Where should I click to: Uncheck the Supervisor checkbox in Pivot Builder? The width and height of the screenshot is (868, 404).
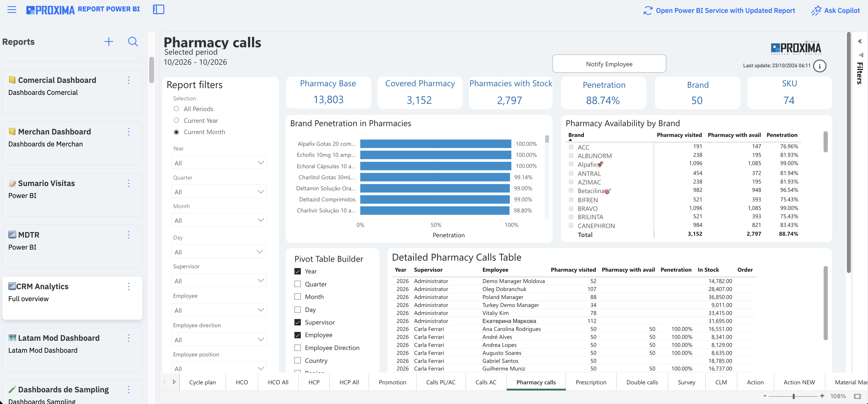coord(297,322)
